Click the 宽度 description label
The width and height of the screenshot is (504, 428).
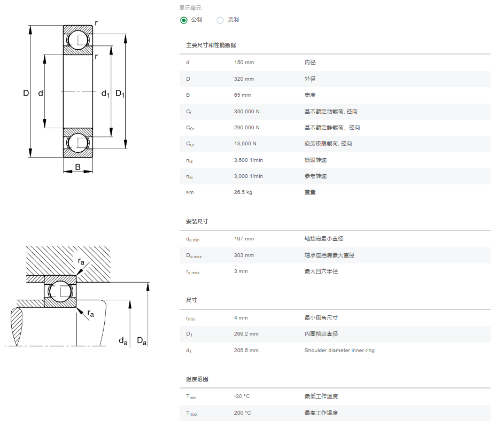click(x=310, y=95)
